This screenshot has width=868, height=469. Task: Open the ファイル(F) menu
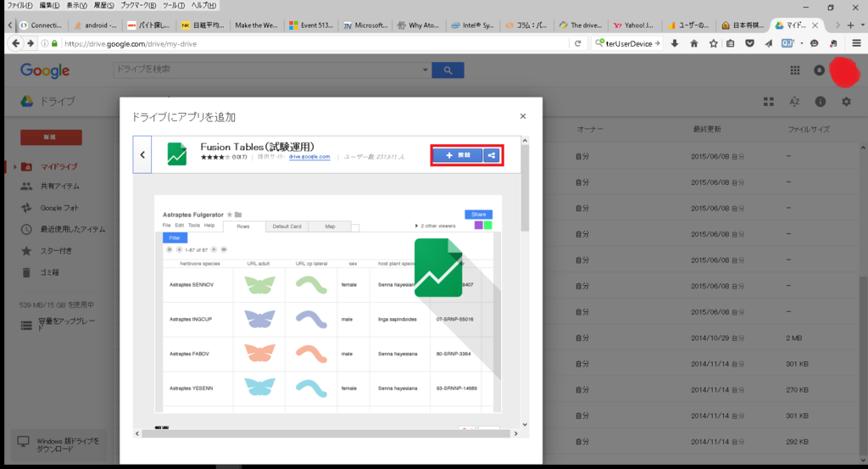click(20, 5)
